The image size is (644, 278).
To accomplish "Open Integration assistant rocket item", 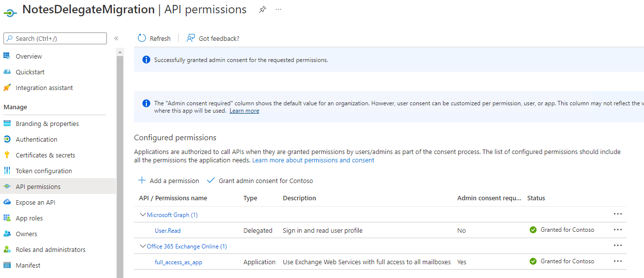I will [x=7, y=88].
